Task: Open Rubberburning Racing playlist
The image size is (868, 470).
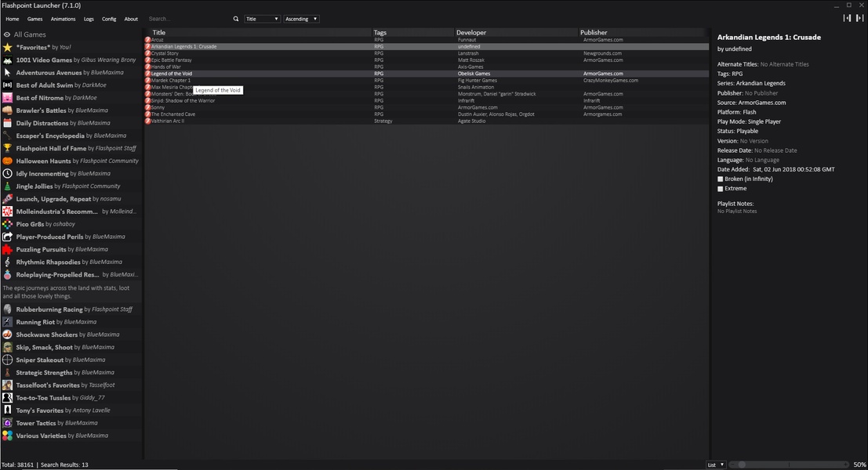Action: point(71,309)
